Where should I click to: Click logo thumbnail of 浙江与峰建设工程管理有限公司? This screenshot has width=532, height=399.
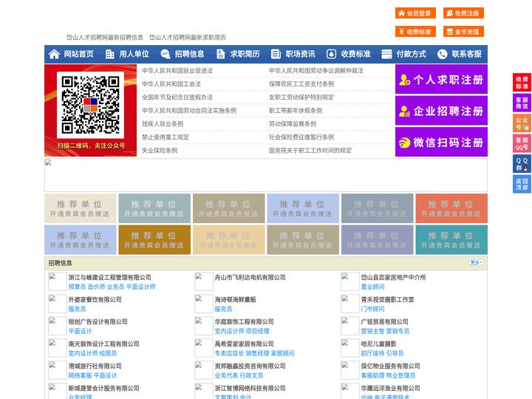point(58,282)
